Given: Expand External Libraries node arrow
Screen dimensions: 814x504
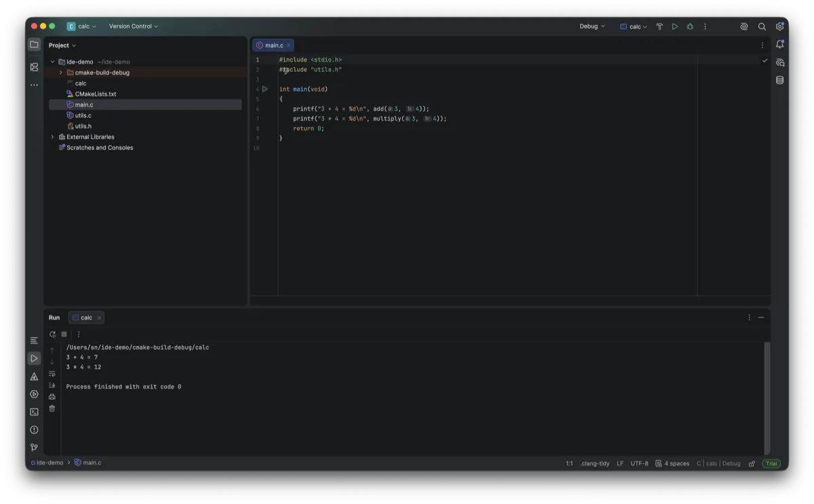Looking at the screenshot, I should tap(52, 137).
